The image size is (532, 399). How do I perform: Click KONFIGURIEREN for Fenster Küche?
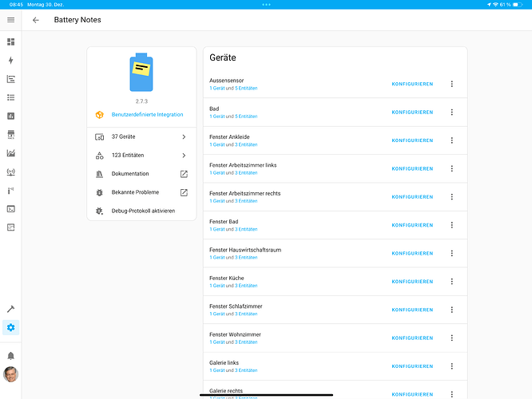412,282
